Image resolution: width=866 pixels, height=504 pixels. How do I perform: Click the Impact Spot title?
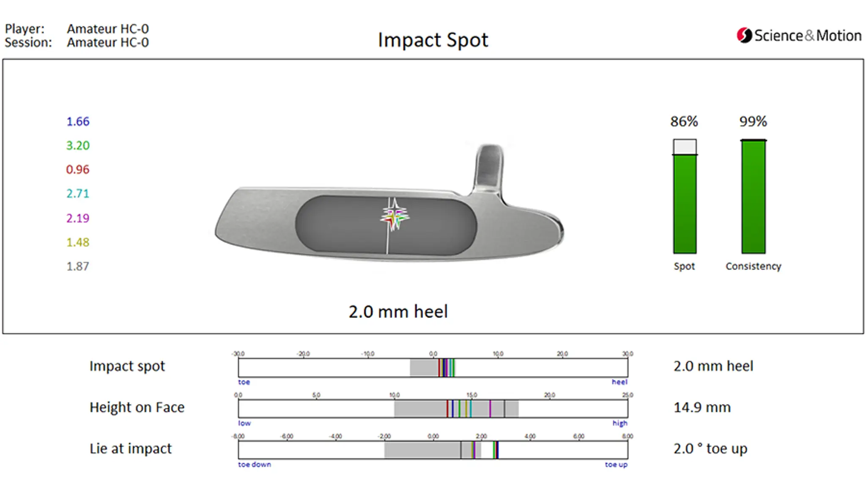coord(433,40)
